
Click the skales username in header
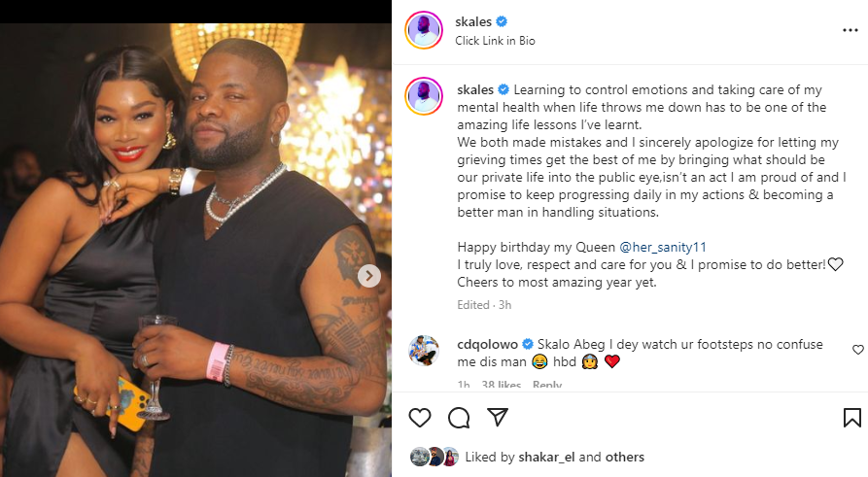[x=473, y=21]
